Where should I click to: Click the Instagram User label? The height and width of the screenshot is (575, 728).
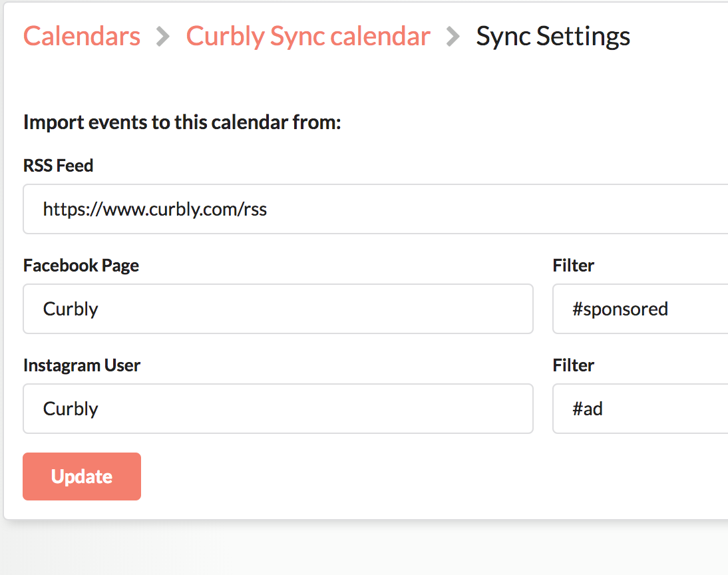click(82, 365)
